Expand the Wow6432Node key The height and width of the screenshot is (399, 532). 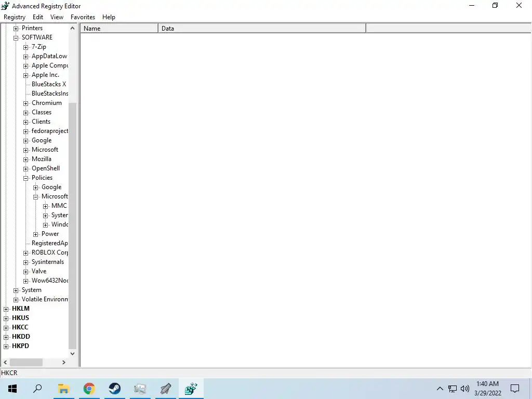click(x=25, y=281)
